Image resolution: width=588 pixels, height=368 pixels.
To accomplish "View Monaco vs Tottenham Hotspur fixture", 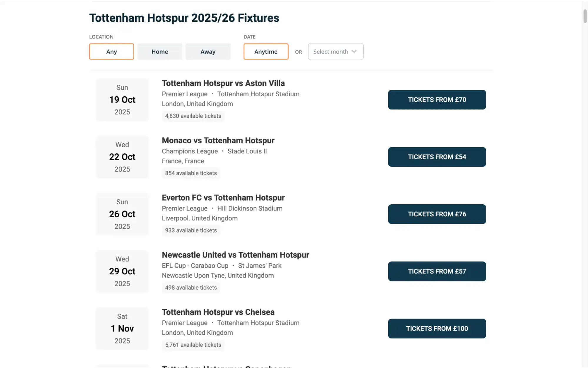I will point(218,140).
